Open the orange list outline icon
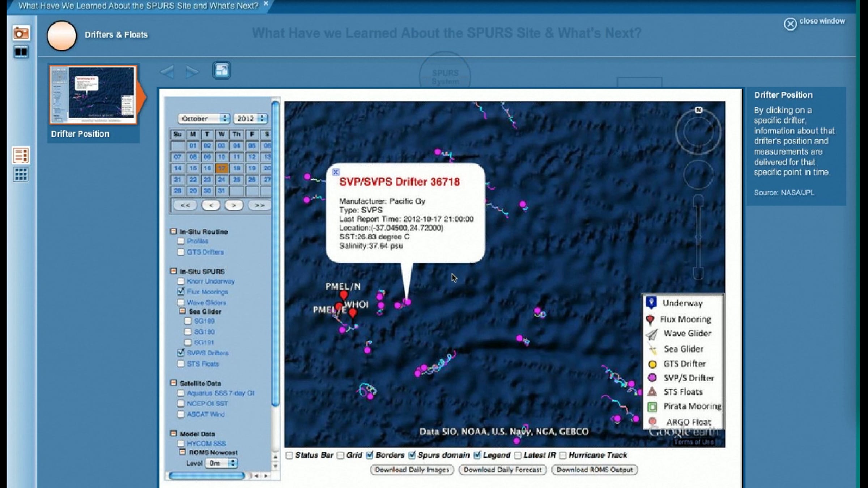 pos(21,155)
